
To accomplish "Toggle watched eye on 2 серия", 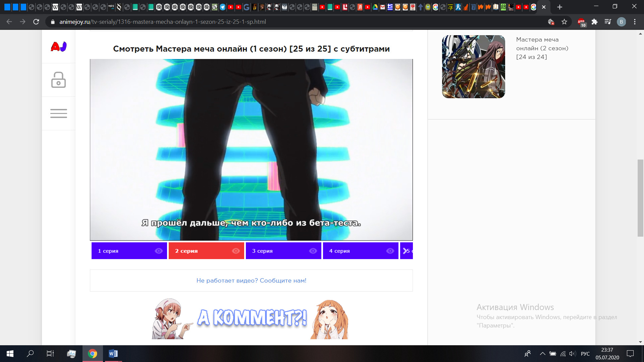I will pos(236,251).
